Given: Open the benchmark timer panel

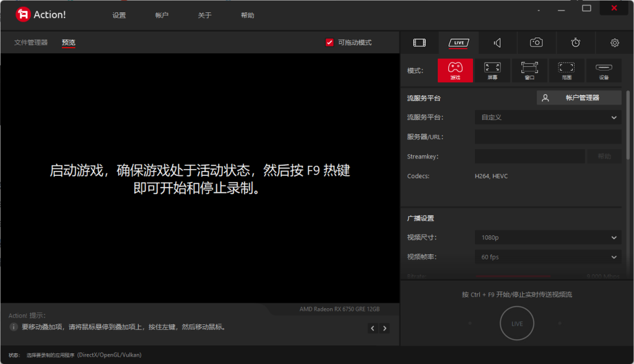Looking at the screenshot, I should pos(575,42).
